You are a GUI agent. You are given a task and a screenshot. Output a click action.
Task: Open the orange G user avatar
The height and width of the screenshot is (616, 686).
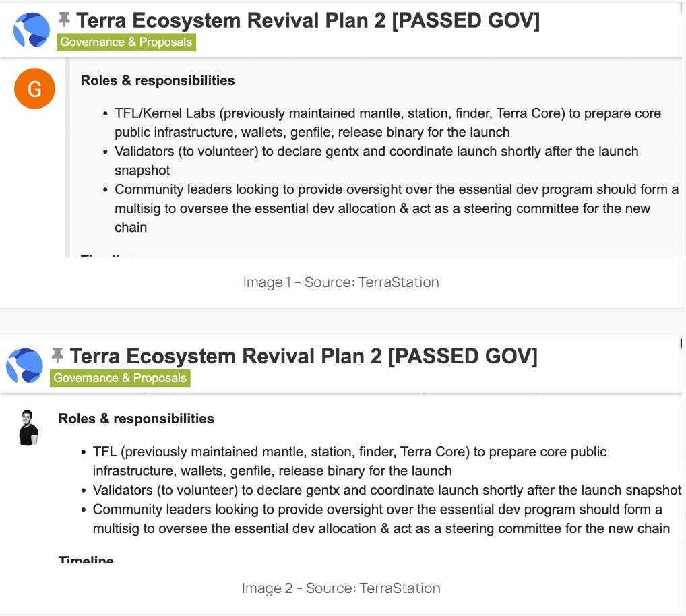[x=34, y=89]
